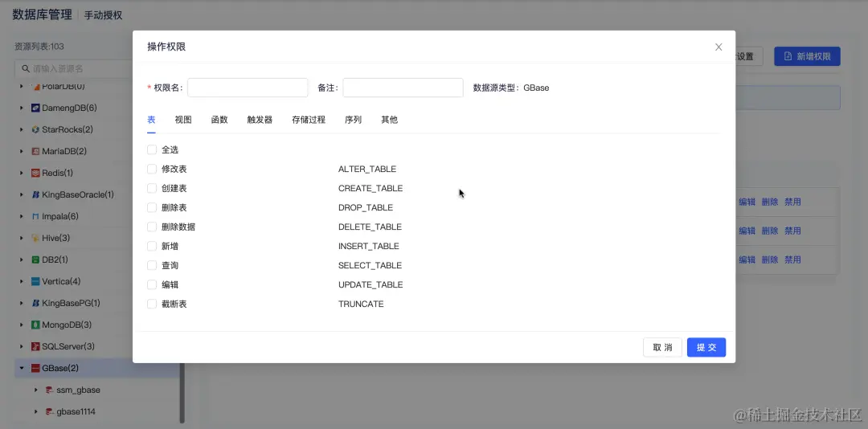
Task: Open the 序列 tab
Action: click(x=353, y=120)
